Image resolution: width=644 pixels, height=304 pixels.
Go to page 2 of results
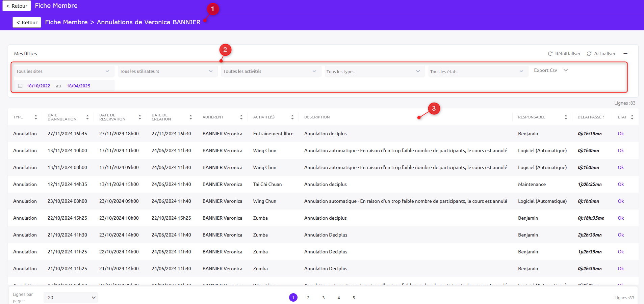[308, 298]
